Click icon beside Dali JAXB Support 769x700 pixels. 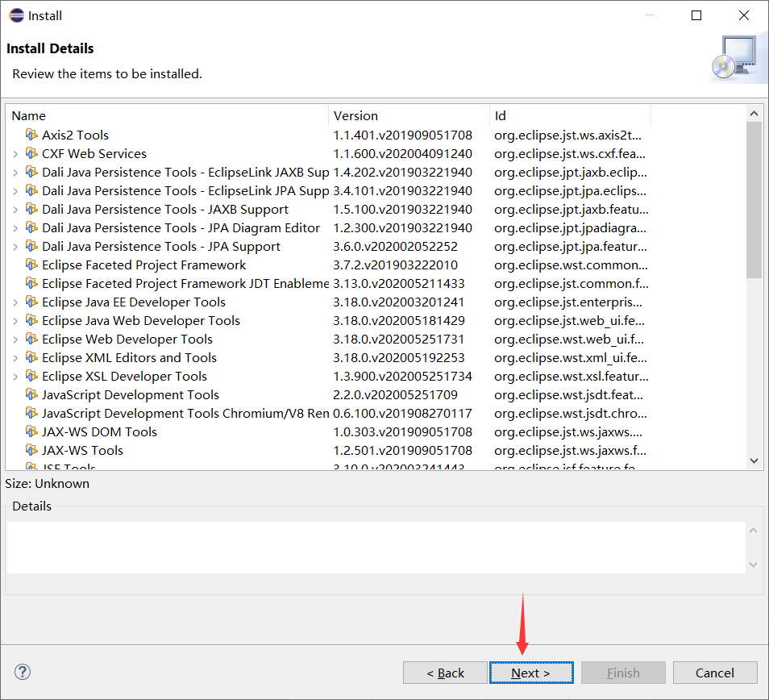[x=31, y=209]
